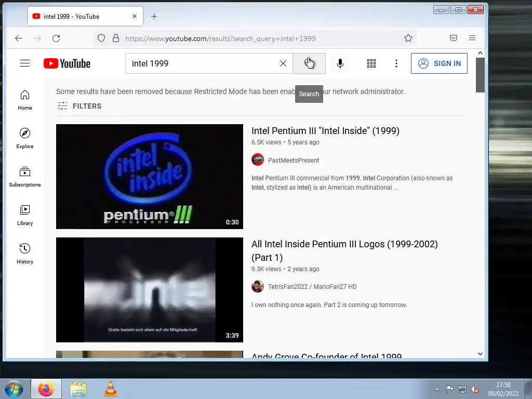Open the Firefox application menu
532x399 pixels.
click(x=472, y=38)
